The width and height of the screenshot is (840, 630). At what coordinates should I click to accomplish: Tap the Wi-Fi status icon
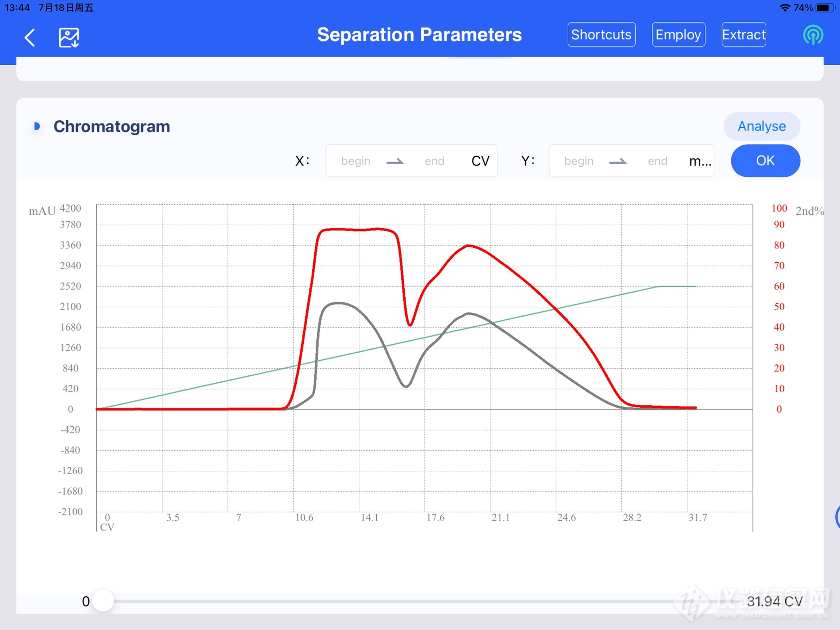(x=785, y=7)
